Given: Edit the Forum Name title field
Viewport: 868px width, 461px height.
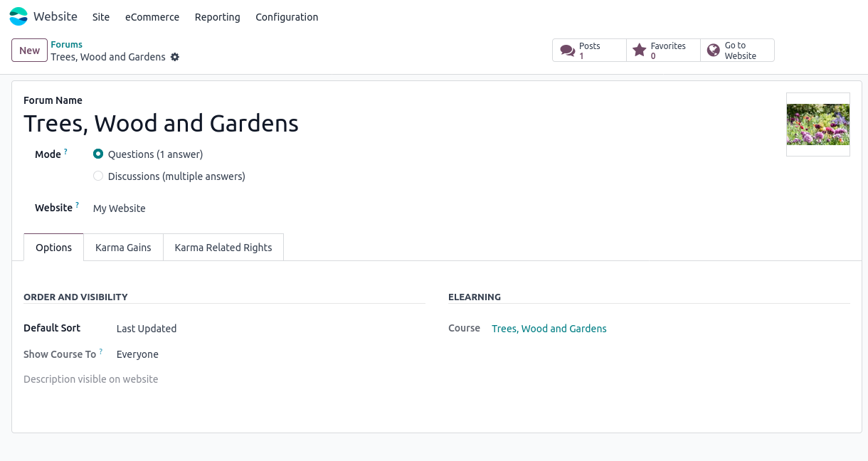Looking at the screenshot, I should [x=161, y=124].
